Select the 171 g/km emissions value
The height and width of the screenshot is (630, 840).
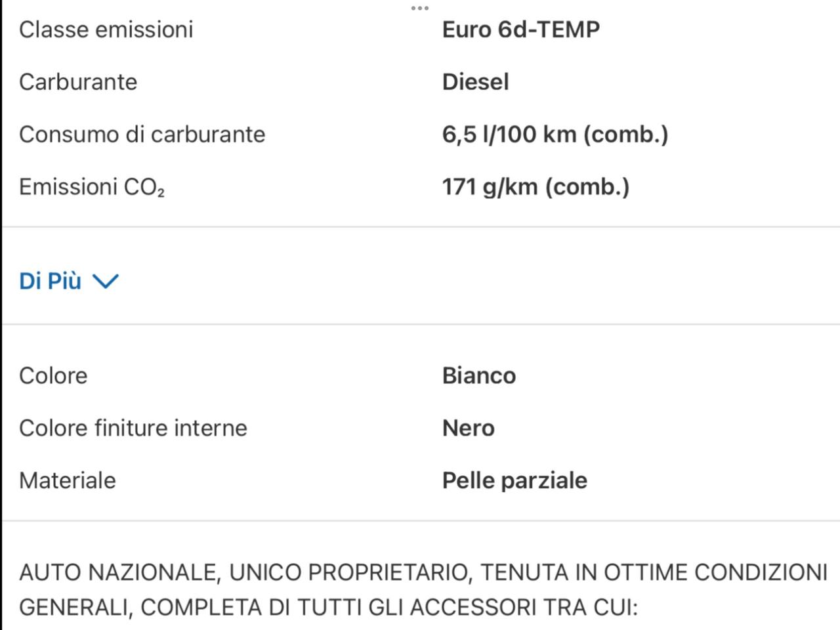[536, 187]
